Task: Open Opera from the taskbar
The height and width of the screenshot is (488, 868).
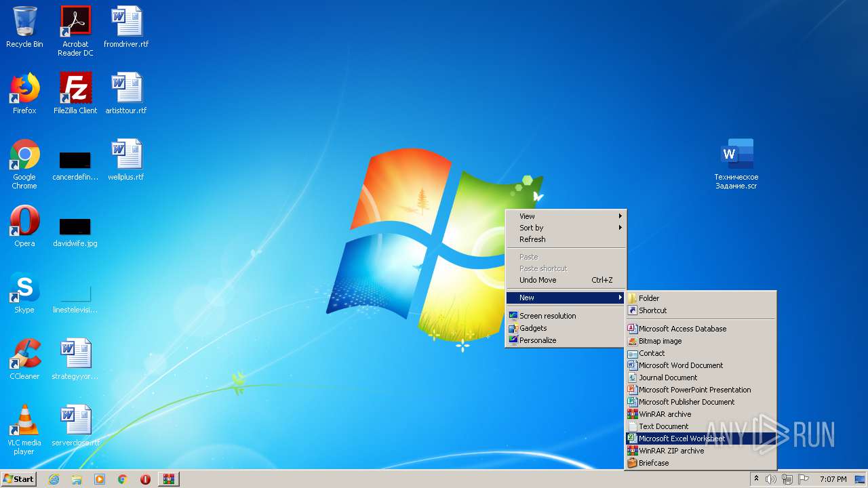Action: 145,479
